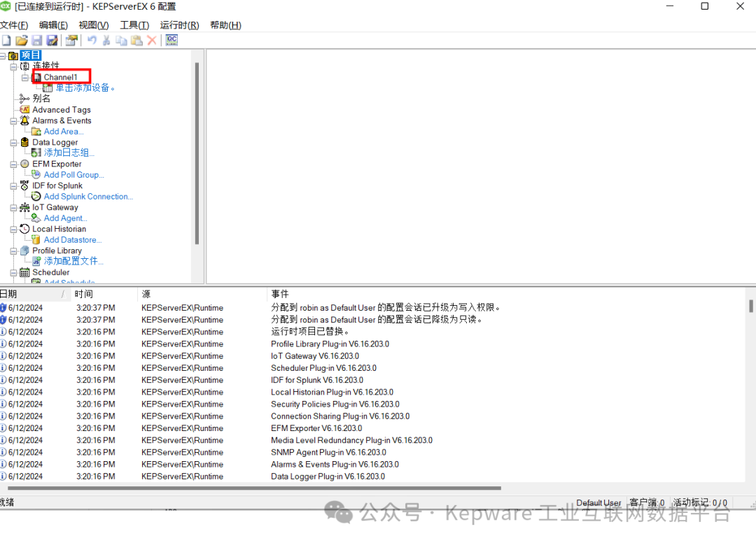Click the Cut scissors toolbar icon
The width and height of the screenshot is (756, 543).
106,41
